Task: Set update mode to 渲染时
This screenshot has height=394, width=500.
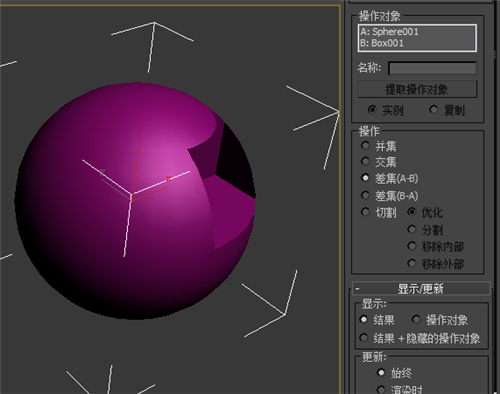Action: coord(381,389)
